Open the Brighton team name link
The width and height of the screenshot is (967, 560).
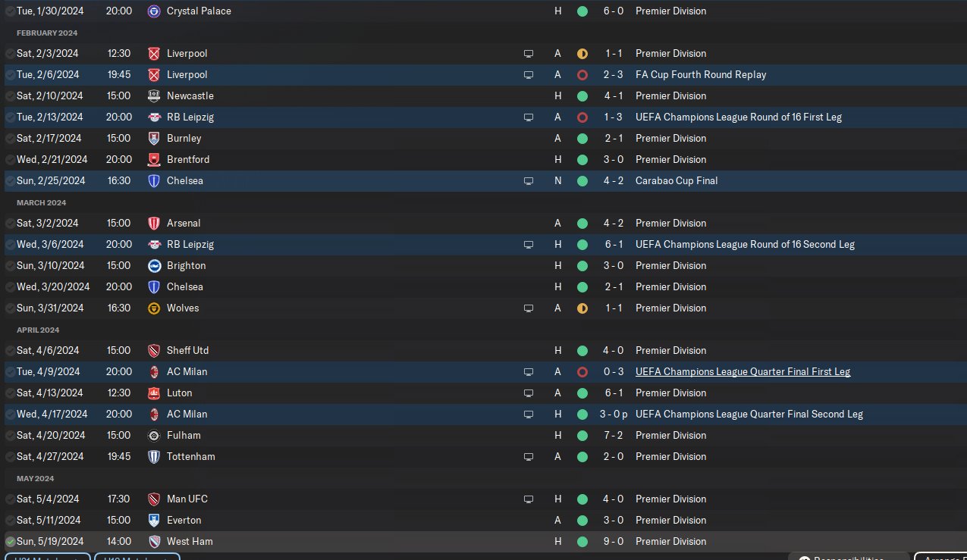[x=186, y=266]
